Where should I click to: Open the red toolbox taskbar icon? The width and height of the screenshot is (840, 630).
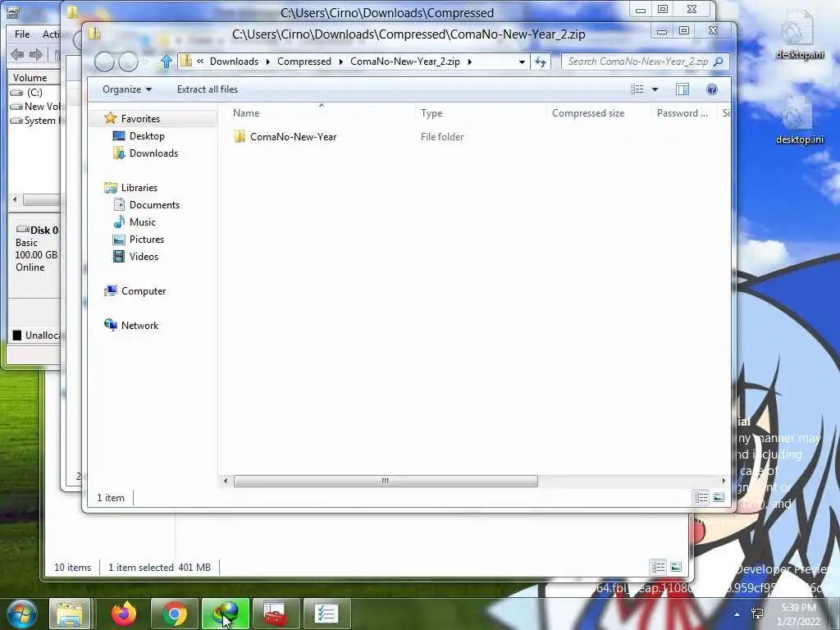276,614
